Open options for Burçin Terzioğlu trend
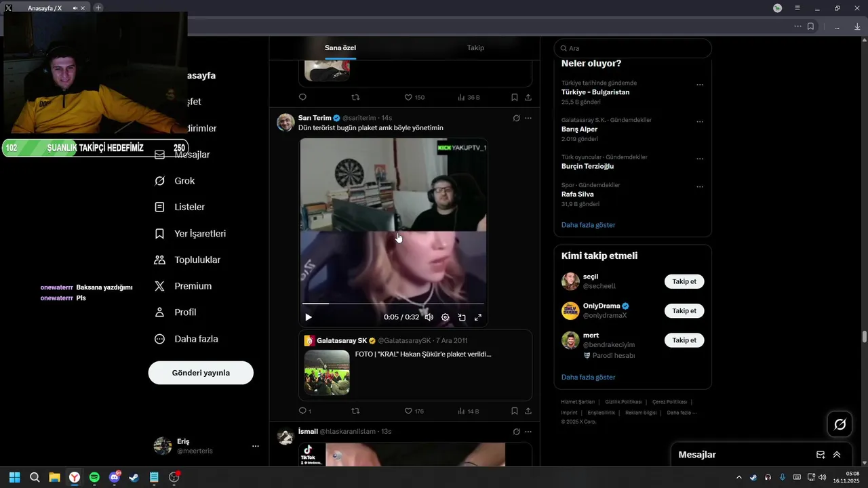The image size is (868, 488). [x=700, y=159]
